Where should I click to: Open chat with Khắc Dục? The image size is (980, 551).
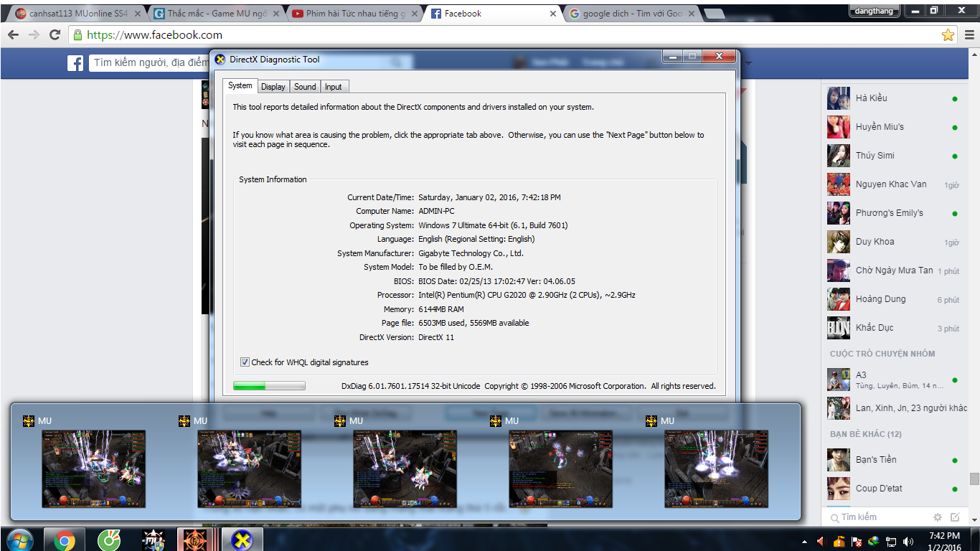pyautogui.click(x=894, y=328)
